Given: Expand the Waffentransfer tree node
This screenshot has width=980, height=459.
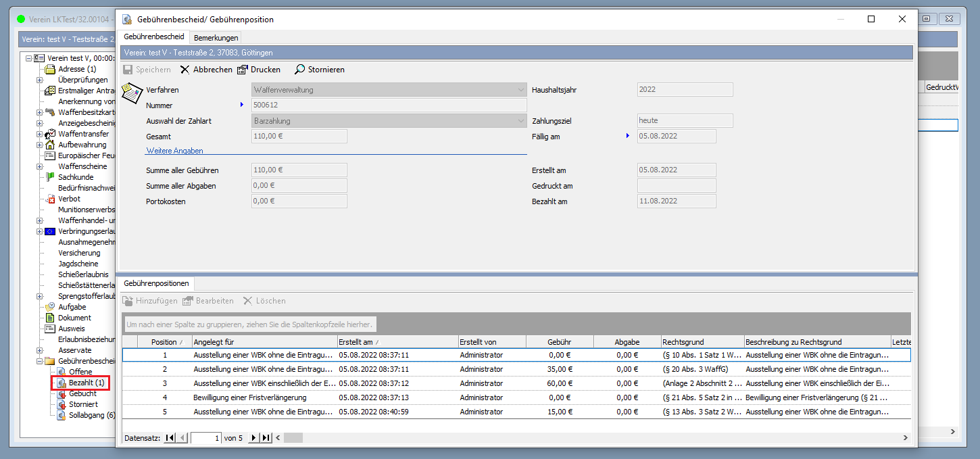Looking at the screenshot, I should (x=39, y=134).
